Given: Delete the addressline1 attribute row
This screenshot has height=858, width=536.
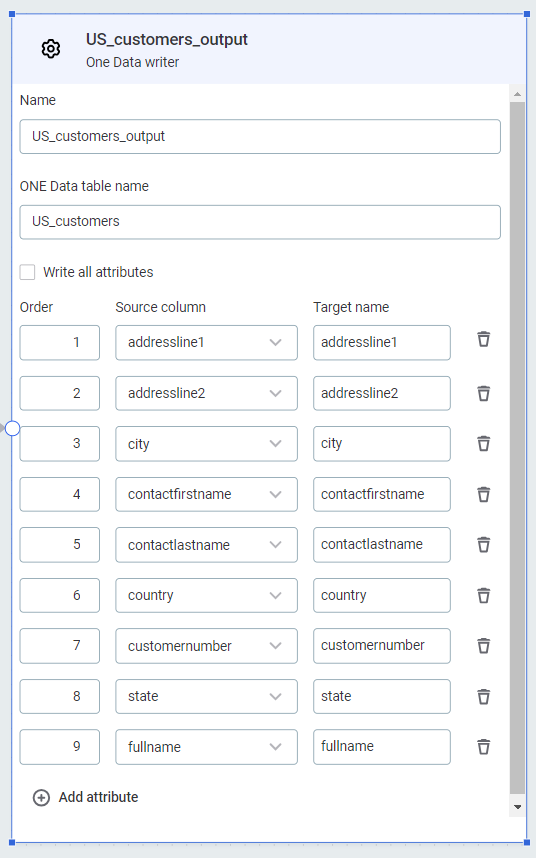Looking at the screenshot, I should pos(483,339).
